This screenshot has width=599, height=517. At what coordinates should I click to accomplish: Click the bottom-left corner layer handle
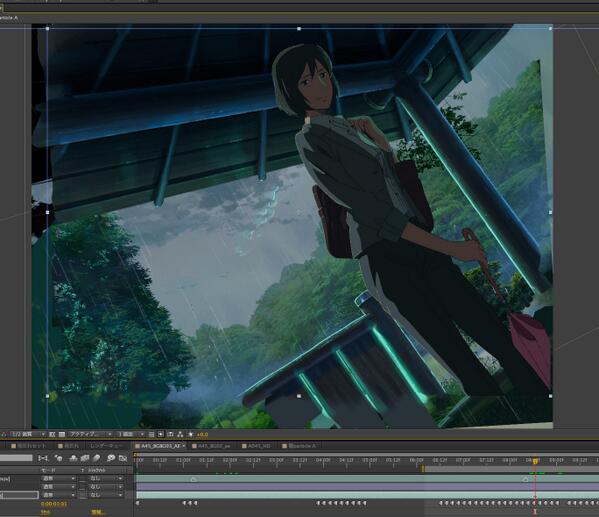pyautogui.click(x=47, y=396)
